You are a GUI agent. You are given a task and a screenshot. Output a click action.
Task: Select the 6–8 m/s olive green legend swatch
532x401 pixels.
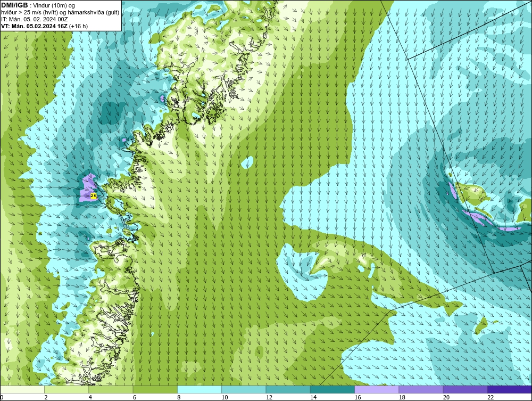(155, 389)
